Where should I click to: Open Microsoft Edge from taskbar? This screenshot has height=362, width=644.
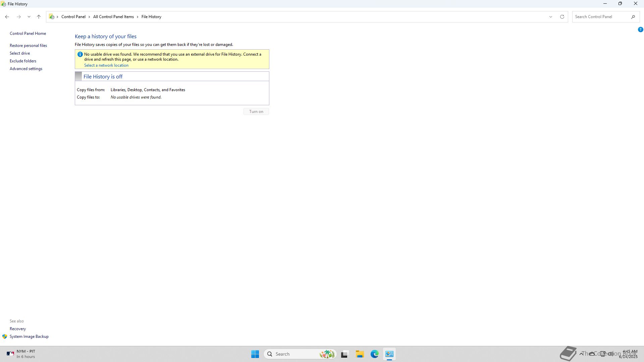[x=374, y=354]
